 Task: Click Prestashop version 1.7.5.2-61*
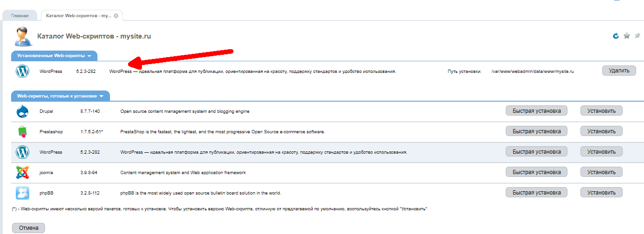click(91, 132)
